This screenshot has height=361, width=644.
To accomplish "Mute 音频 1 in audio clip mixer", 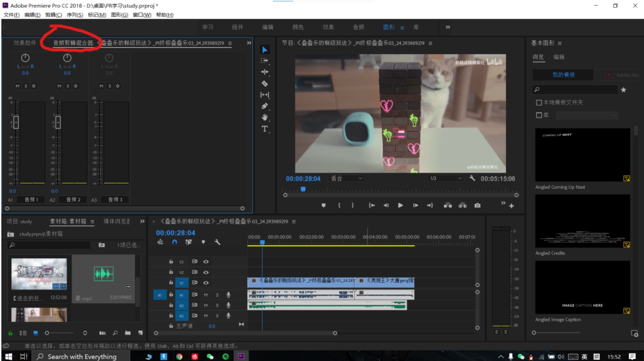I will point(17,86).
